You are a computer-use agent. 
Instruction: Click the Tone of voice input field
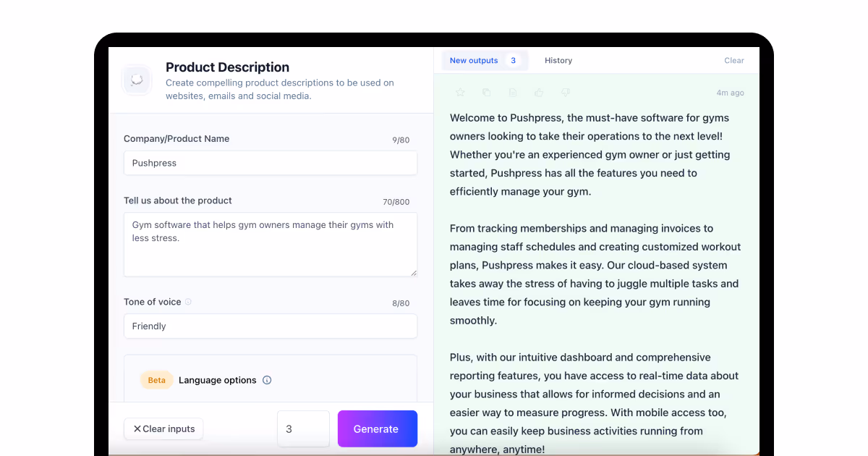271,326
